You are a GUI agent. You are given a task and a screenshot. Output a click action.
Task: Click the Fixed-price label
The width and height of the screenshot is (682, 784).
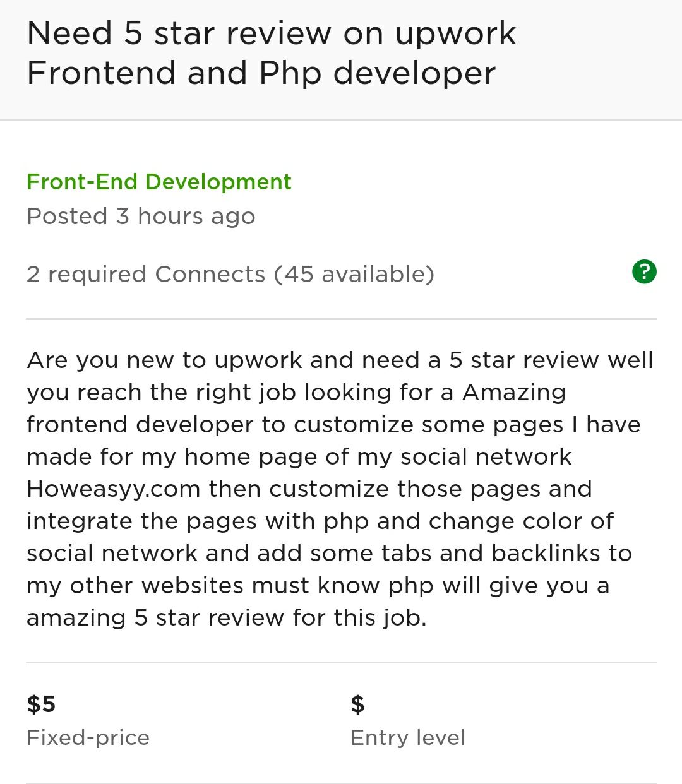pos(88,738)
